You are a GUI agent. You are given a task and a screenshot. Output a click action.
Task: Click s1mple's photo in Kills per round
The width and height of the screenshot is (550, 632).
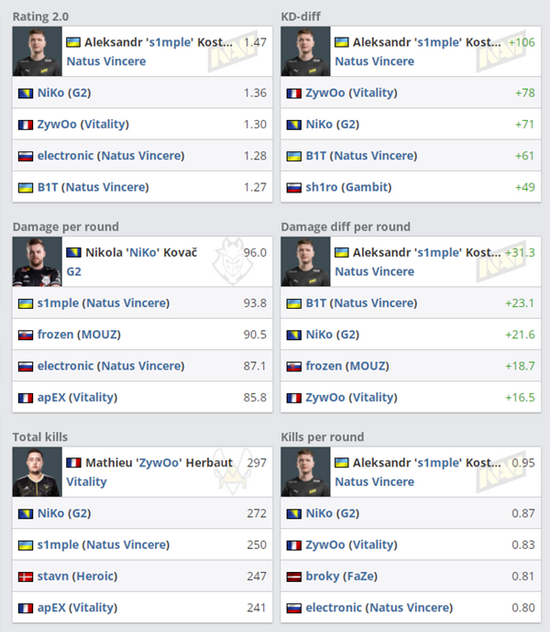(305, 472)
